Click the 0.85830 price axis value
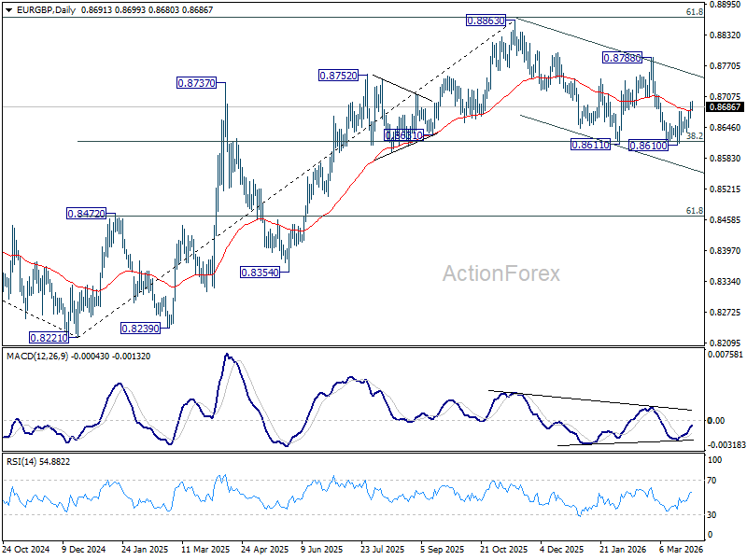The width and height of the screenshot is (747, 560). click(x=726, y=158)
